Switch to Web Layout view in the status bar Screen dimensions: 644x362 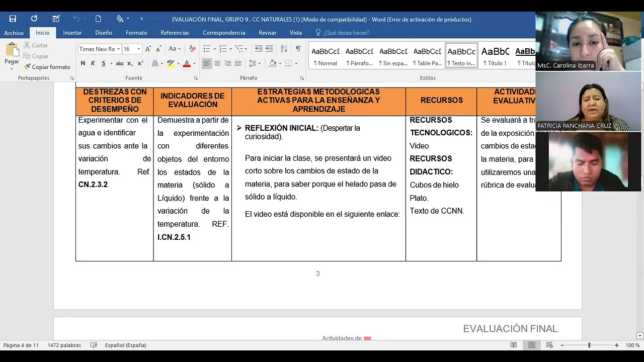tap(549, 345)
